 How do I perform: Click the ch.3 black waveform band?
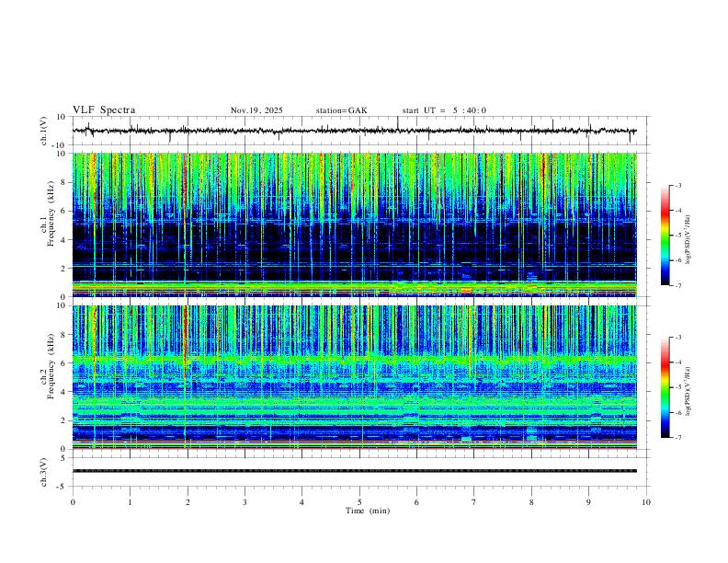tap(355, 471)
